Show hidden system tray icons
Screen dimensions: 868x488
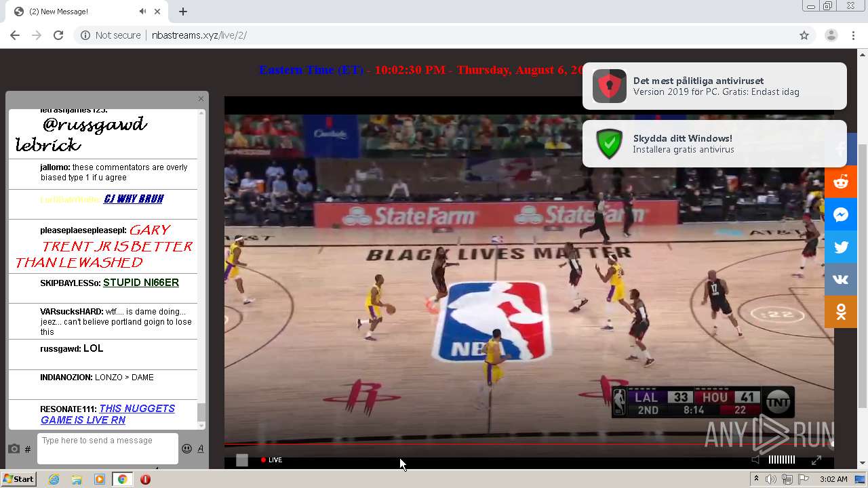[x=757, y=479]
